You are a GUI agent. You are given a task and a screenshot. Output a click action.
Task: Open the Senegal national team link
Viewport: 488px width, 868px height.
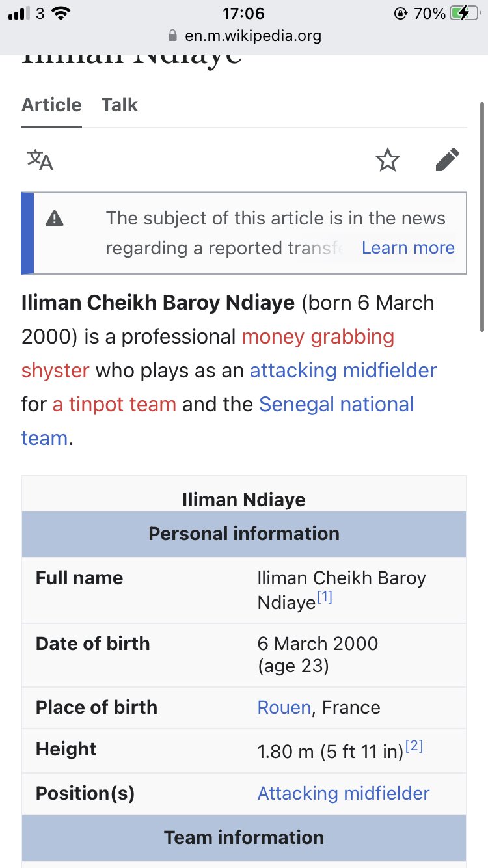click(336, 405)
